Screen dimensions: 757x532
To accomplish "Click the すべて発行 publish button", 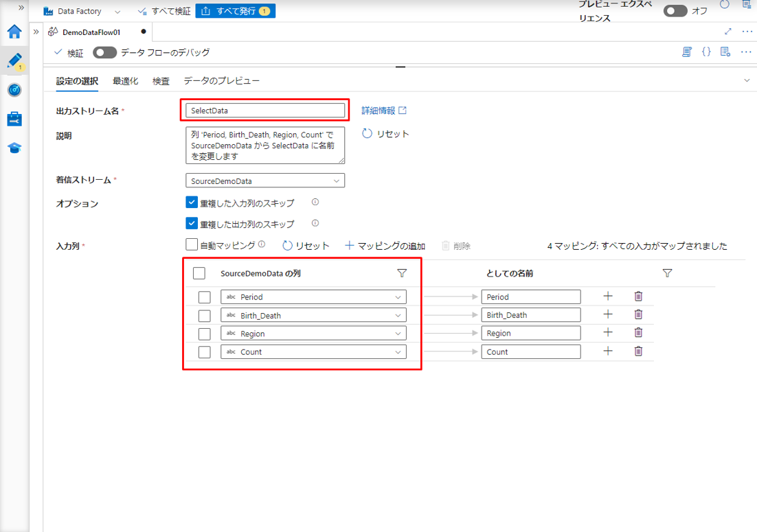I will click(236, 11).
